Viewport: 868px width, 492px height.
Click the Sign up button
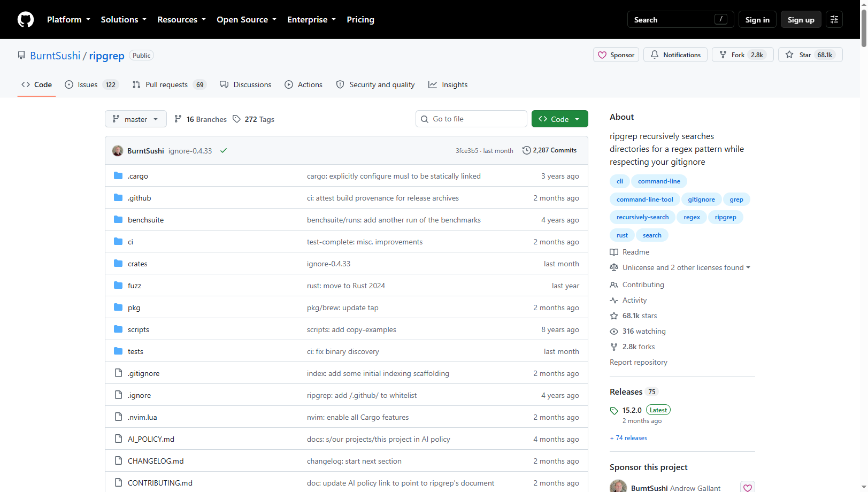click(801, 20)
